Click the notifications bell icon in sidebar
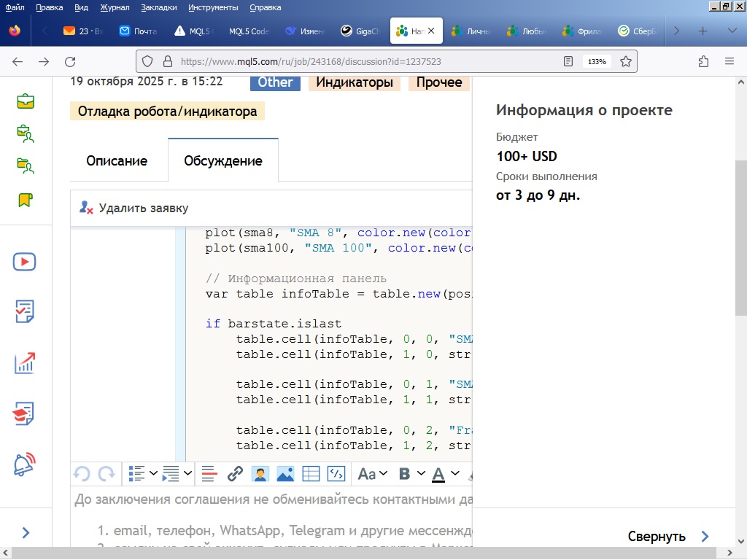This screenshot has width=747, height=560. pyautogui.click(x=25, y=464)
